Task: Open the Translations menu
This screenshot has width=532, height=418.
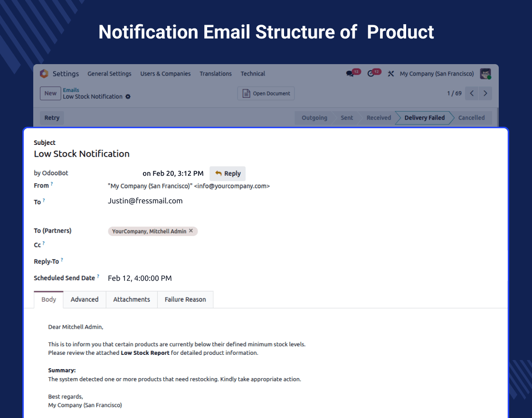Action: pos(216,74)
